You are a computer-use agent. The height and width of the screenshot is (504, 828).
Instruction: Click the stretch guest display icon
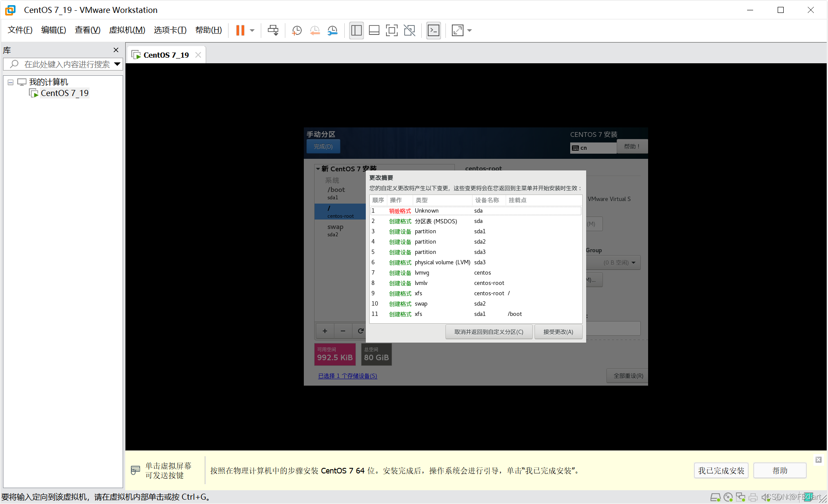(457, 31)
